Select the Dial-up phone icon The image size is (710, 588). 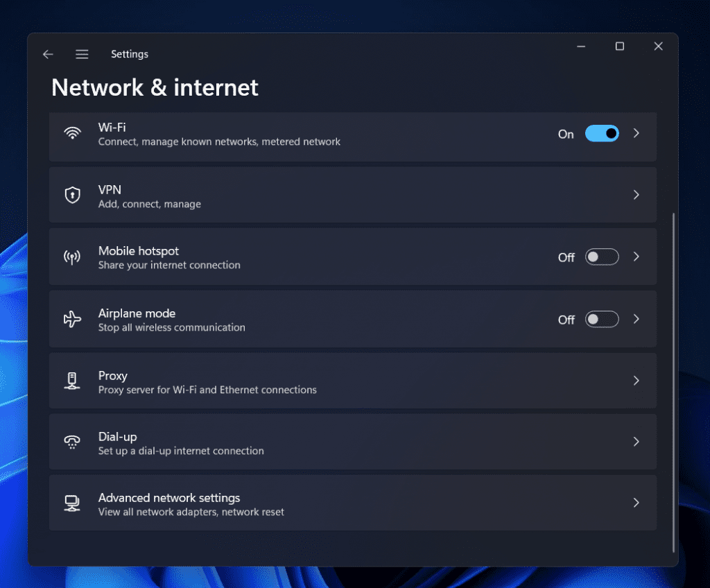(72, 442)
